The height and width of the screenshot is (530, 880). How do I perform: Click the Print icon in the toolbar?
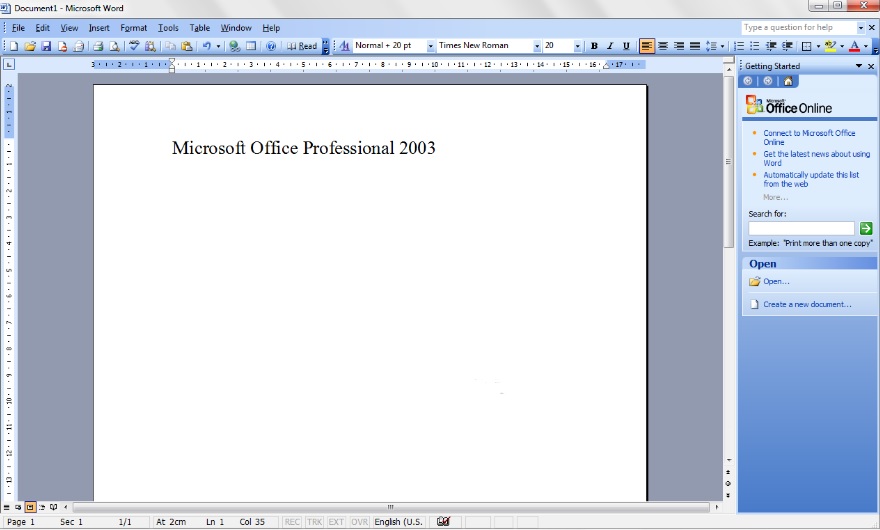coord(98,46)
